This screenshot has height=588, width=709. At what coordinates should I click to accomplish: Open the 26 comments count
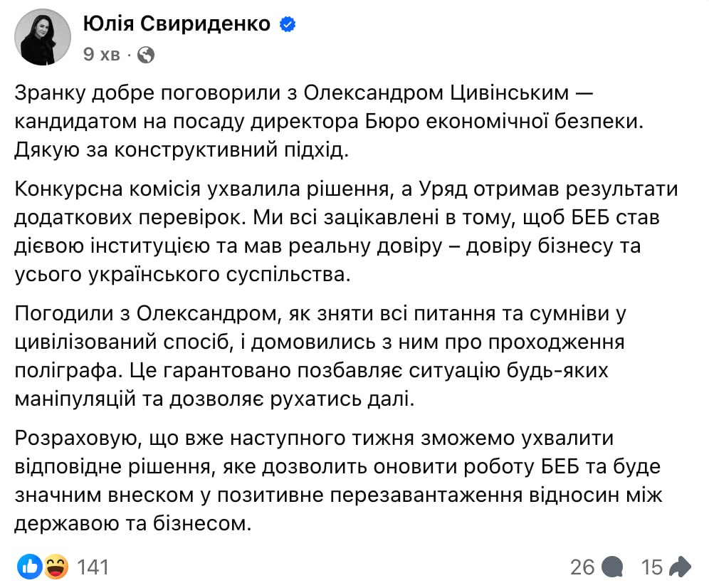coord(582,567)
